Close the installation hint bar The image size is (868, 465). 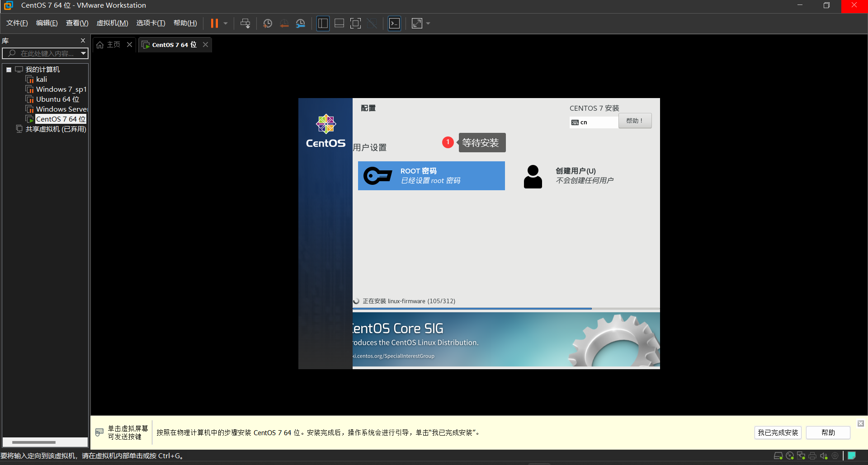(861, 423)
